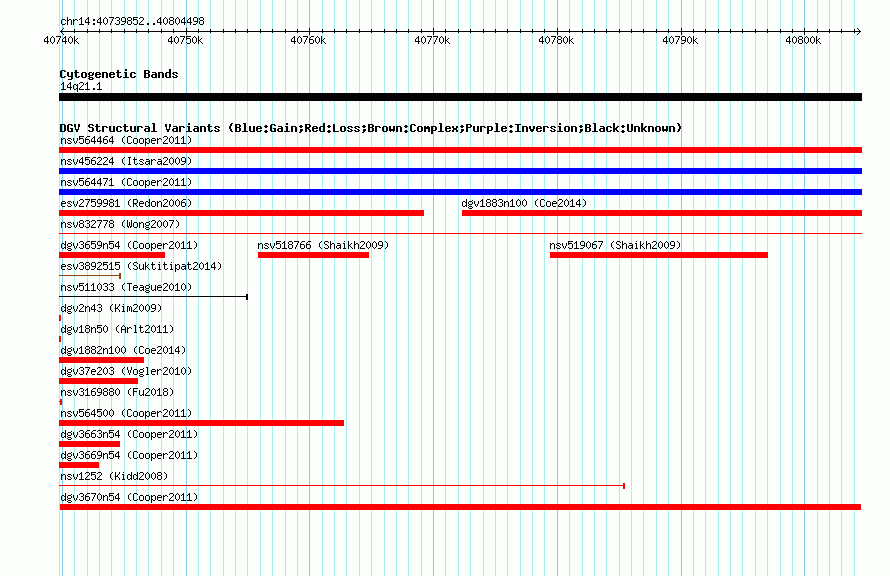Image resolution: width=890 pixels, height=576 pixels.
Task: Click the 40750k ruler tick label
Action: (185, 40)
